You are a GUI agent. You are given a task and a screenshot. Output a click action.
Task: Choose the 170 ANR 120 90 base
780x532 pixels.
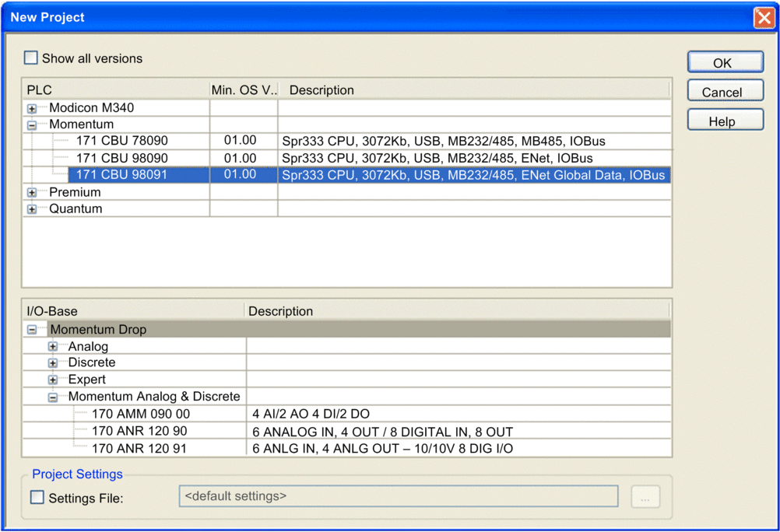coord(139,431)
